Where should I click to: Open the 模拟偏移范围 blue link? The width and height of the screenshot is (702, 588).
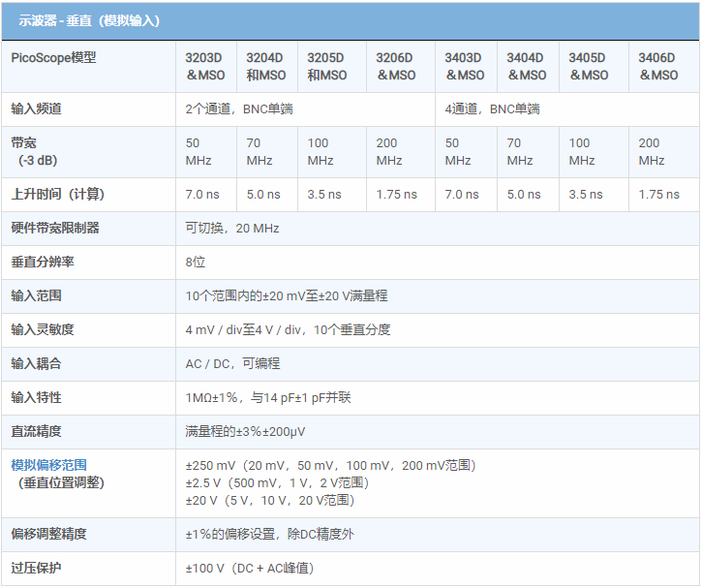point(55,465)
